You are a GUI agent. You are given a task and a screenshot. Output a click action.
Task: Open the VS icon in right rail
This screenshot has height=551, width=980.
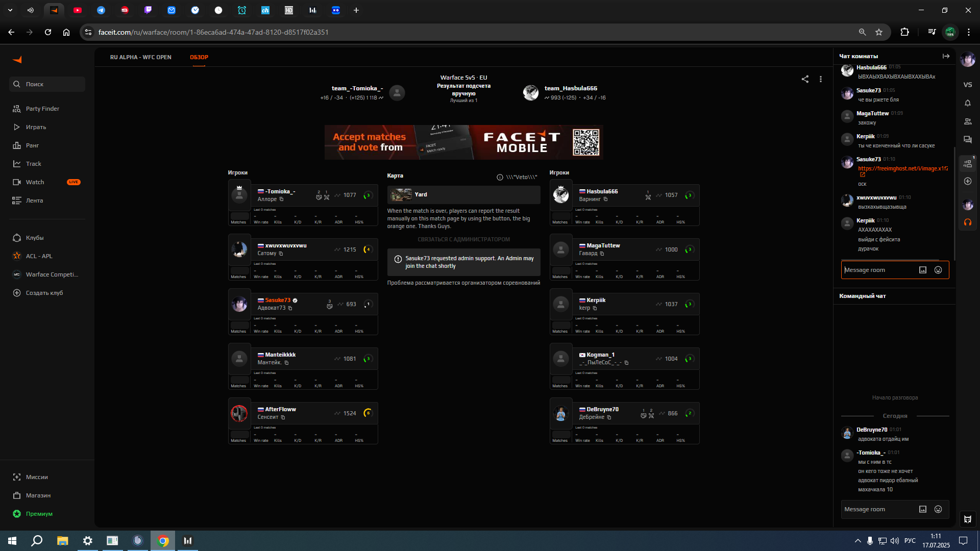(x=968, y=85)
